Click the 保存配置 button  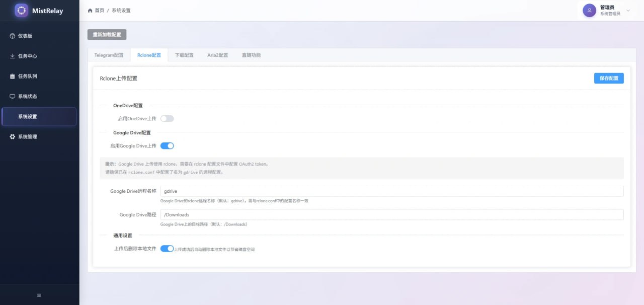[x=609, y=78]
